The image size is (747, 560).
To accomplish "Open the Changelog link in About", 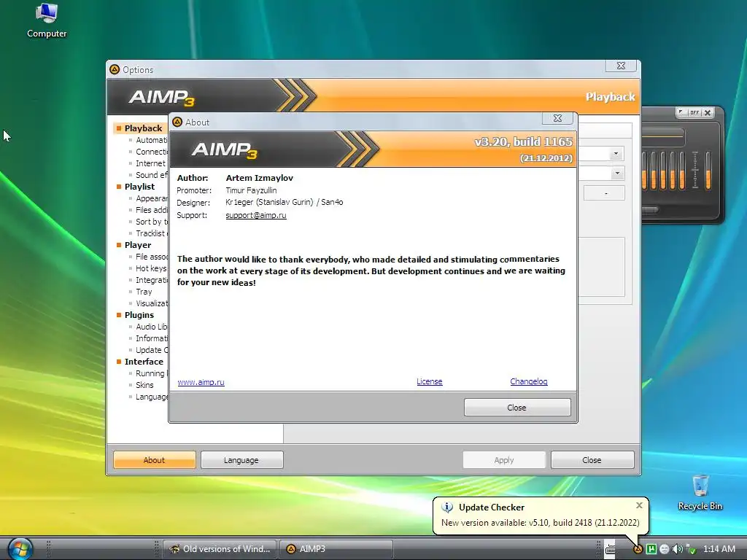I will tap(529, 382).
